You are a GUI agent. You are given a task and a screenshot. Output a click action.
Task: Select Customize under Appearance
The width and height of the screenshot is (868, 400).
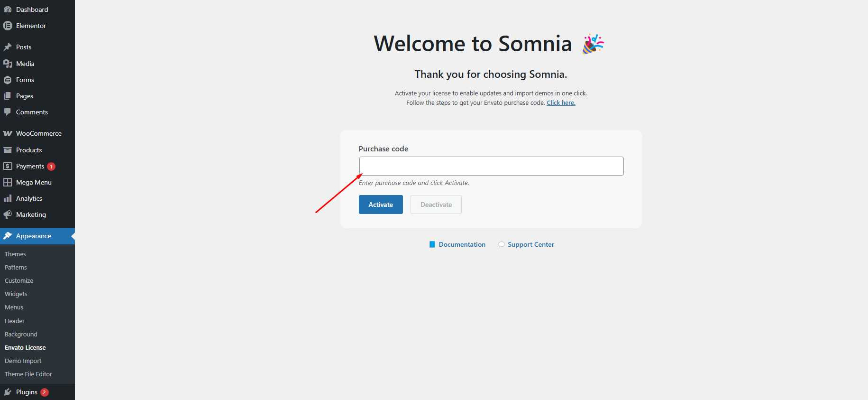[19, 281]
